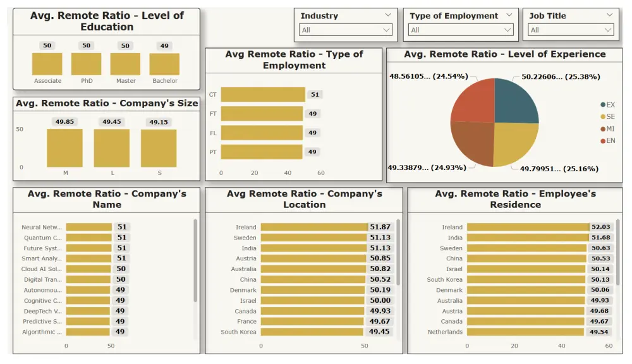
Task: Click the yellow SE pie slice
Action: 514,143
